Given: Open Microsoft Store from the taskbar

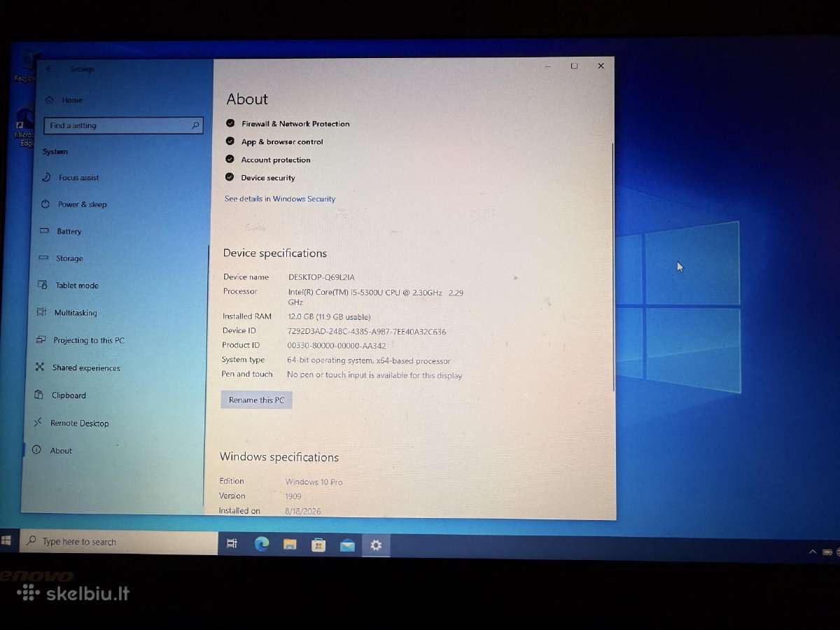Looking at the screenshot, I should pyautogui.click(x=318, y=545).
